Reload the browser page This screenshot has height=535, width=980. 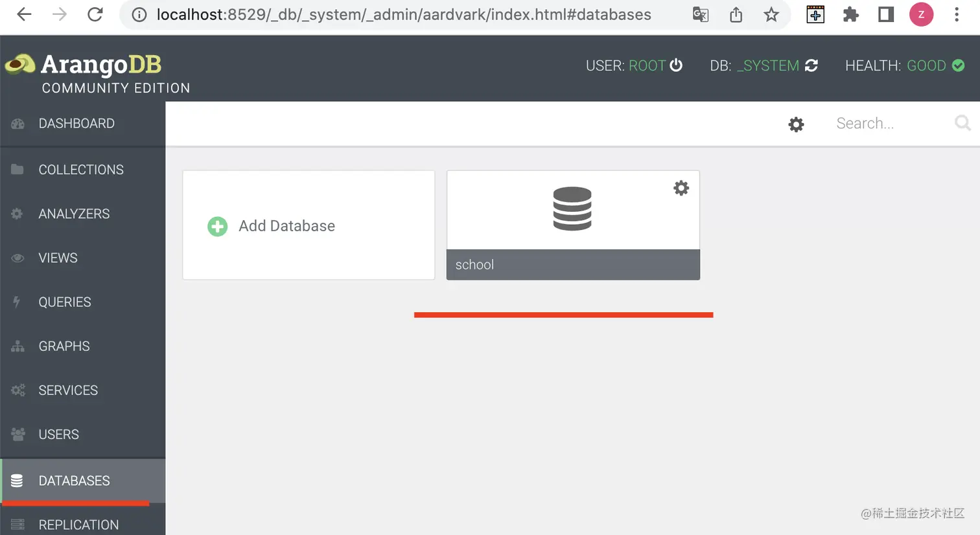click(x=95, y=14)
